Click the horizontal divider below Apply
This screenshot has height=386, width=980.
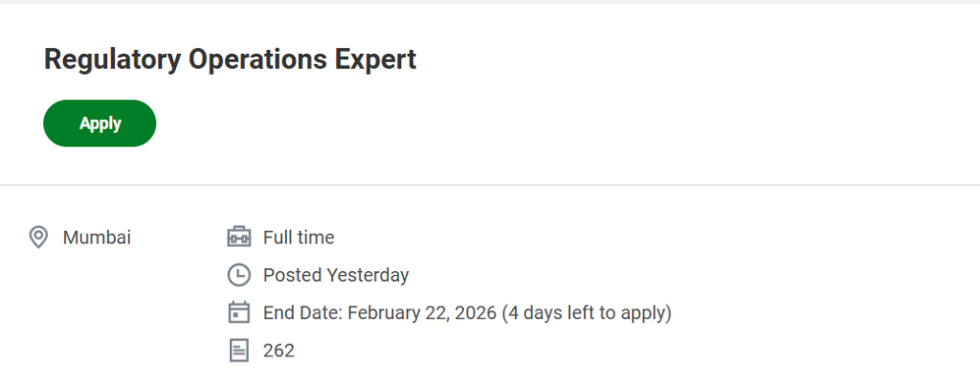[490, 185]
